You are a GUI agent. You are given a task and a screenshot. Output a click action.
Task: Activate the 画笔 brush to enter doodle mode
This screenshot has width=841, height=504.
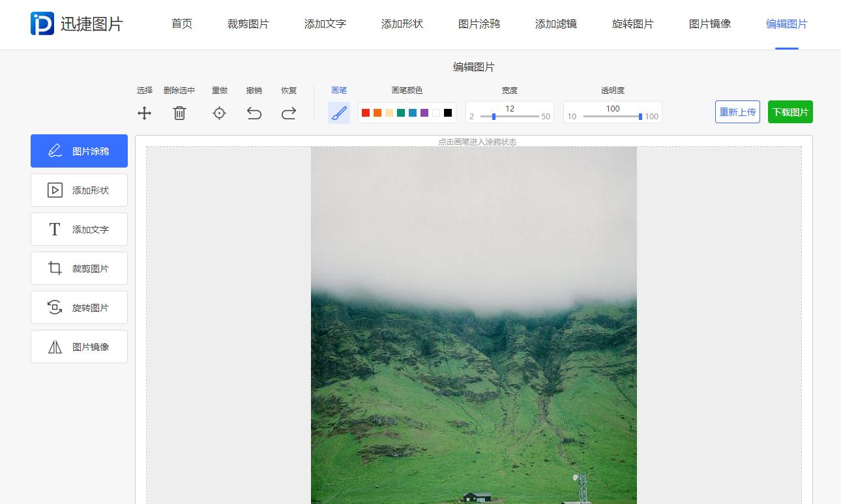339,112
